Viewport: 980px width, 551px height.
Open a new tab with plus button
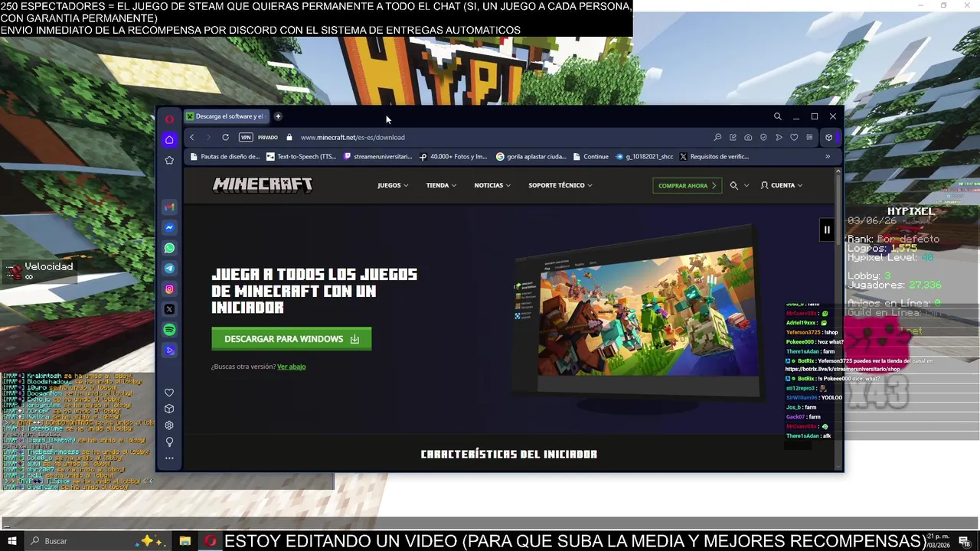coord(278,116)
